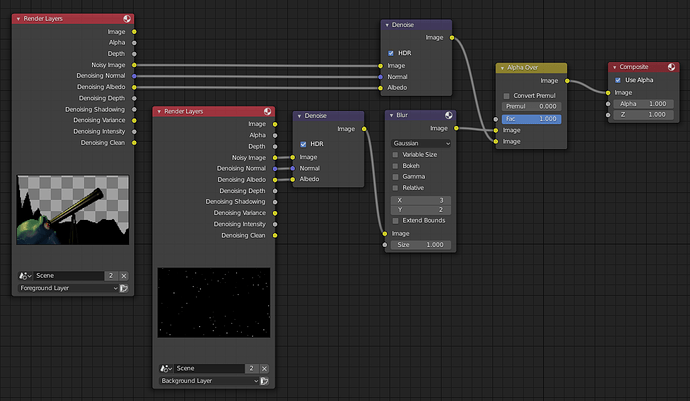The image size is (690, 401).
Task: Collapse the Alpha Over node
Action: [503, 68]
